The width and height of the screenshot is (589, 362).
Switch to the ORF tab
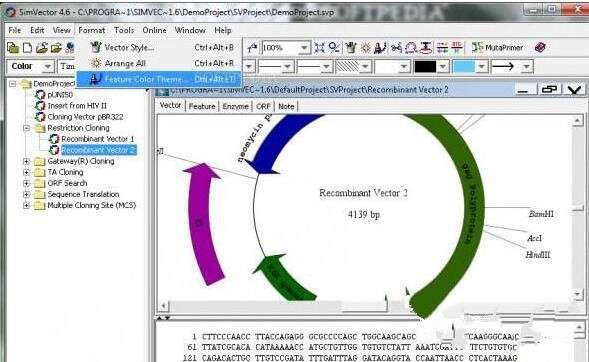[x=263, y=106]
